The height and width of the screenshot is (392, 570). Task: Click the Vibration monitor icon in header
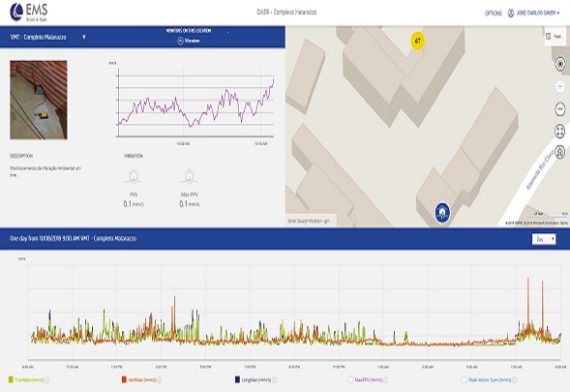(180, 41)
